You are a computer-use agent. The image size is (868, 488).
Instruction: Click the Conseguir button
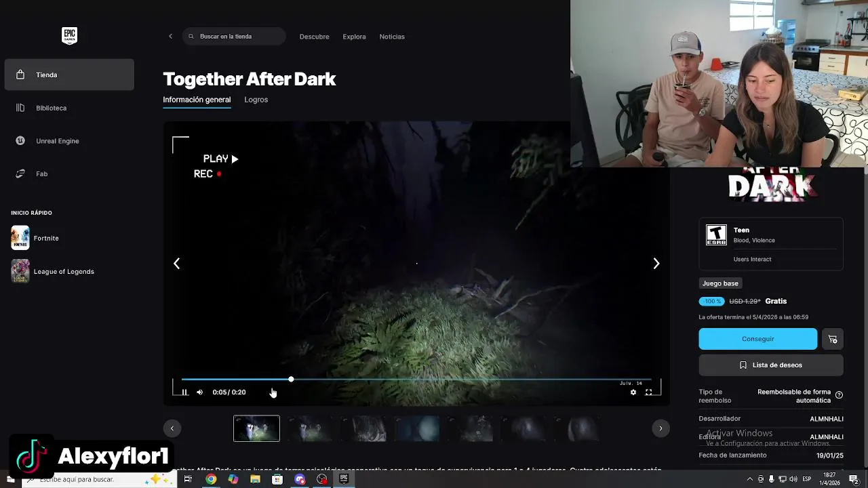[757, 339]
